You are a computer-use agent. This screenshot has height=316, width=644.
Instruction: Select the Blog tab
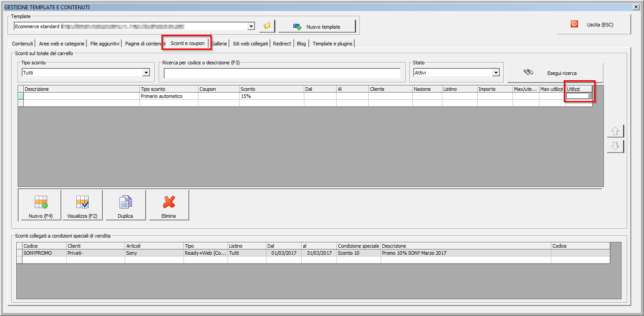coord(301,44)
